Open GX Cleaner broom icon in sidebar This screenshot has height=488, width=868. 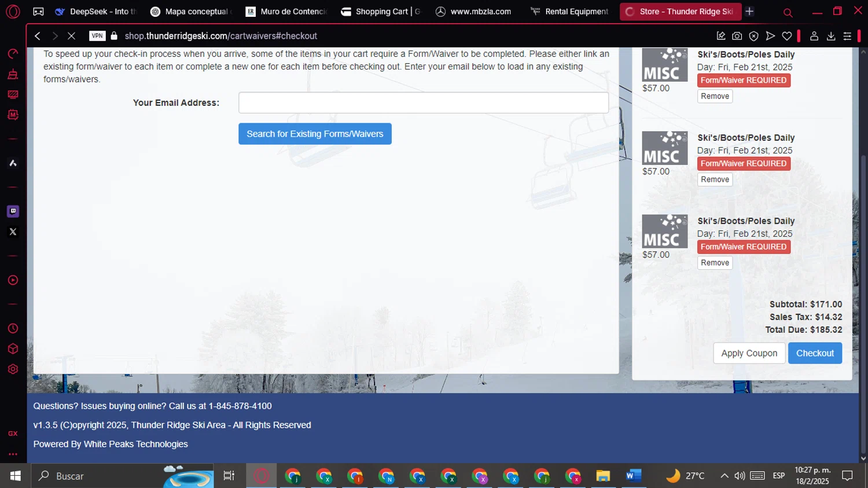[13, 74]
